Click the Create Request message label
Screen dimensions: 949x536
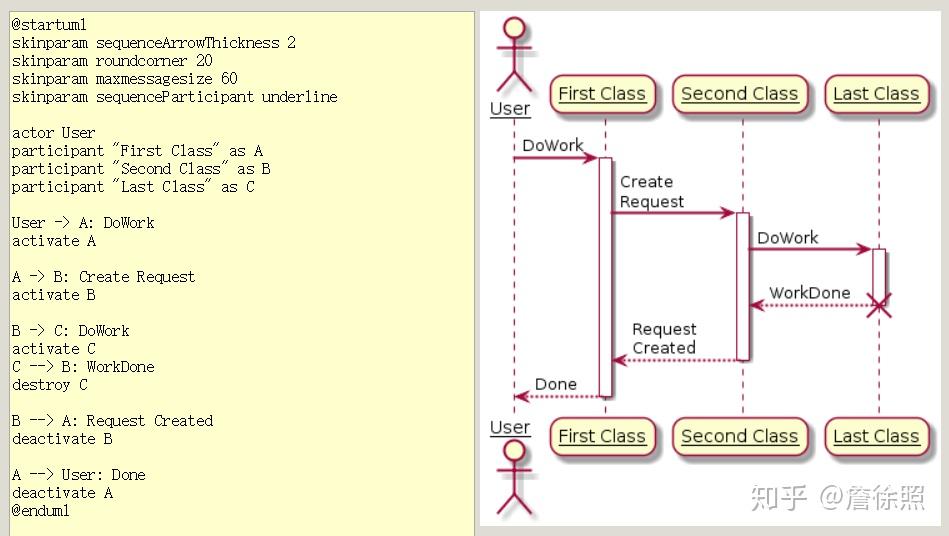(652, 192)
